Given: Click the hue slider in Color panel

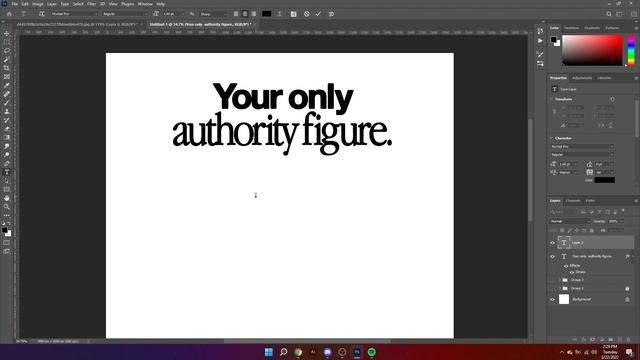Looking at the screenshot, I should [631, 50].
